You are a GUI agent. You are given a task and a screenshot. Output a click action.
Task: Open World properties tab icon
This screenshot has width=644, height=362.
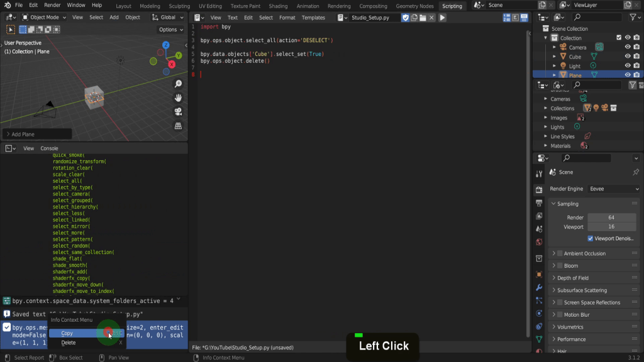pos(539,242)
